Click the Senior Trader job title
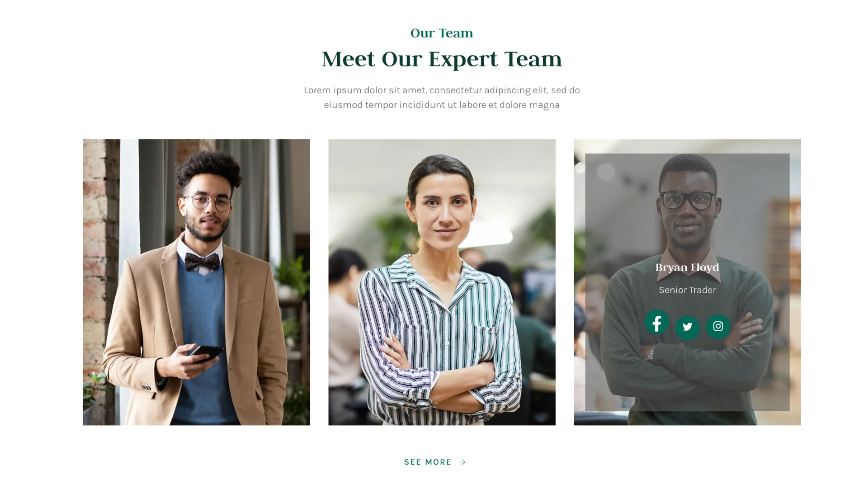This screenshot has height=502, width=868. 687,290
